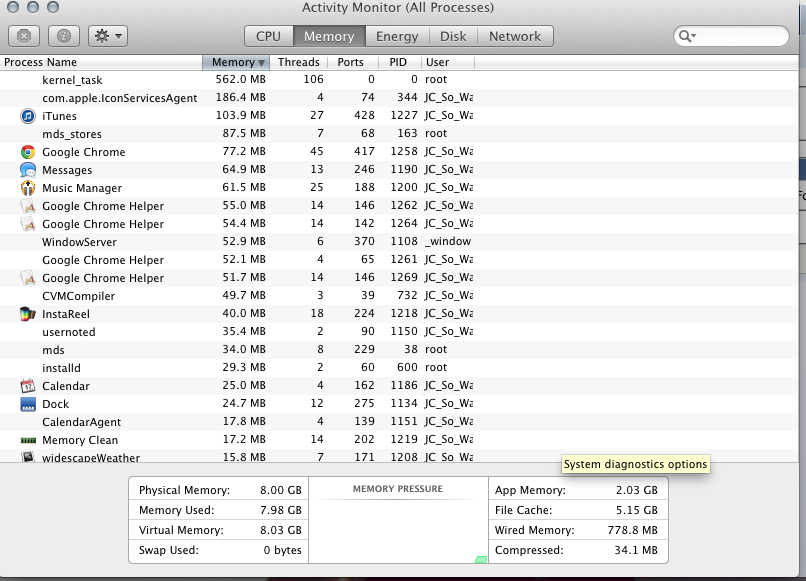Select the Google Chrome Helper with PID 1261
The width and height of the screenshot is (806, 581).
click(399, 260)
